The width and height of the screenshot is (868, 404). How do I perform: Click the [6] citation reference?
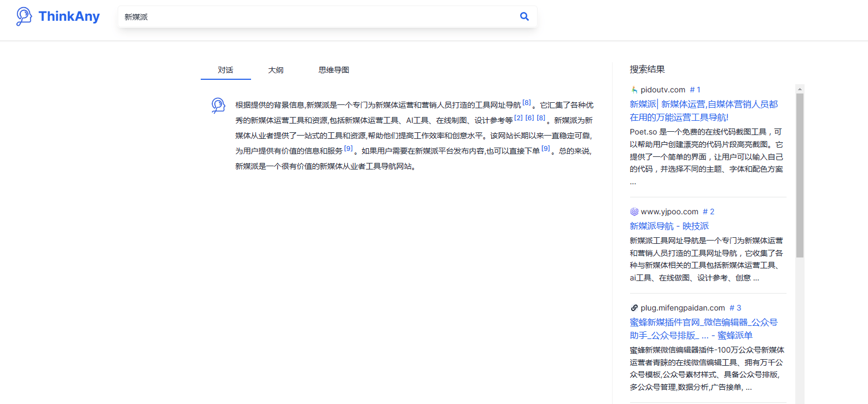[x=529, y=118]
